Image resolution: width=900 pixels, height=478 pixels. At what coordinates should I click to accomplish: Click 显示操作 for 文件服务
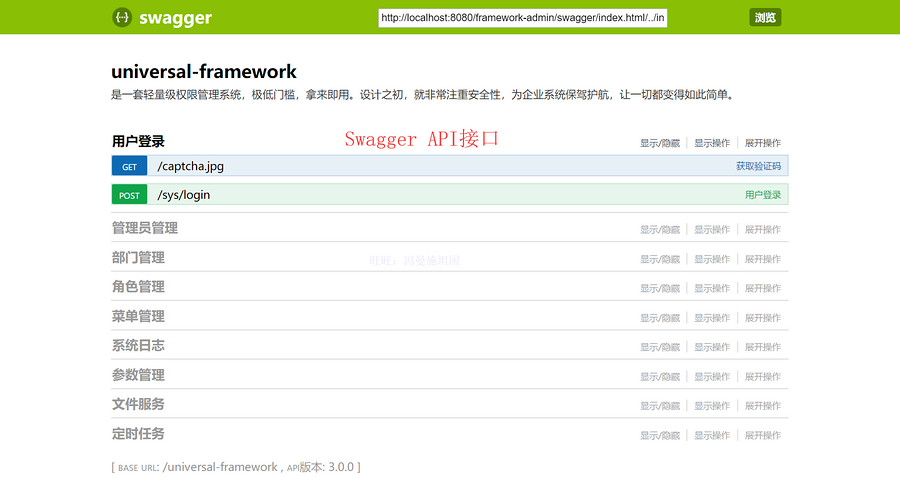pos(712,406)
